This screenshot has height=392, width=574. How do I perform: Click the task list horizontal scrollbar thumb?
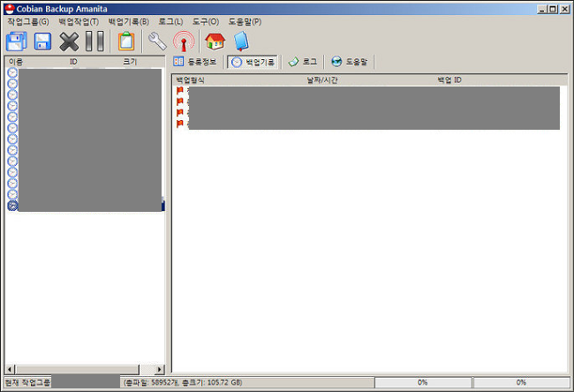tap(77, 369)
